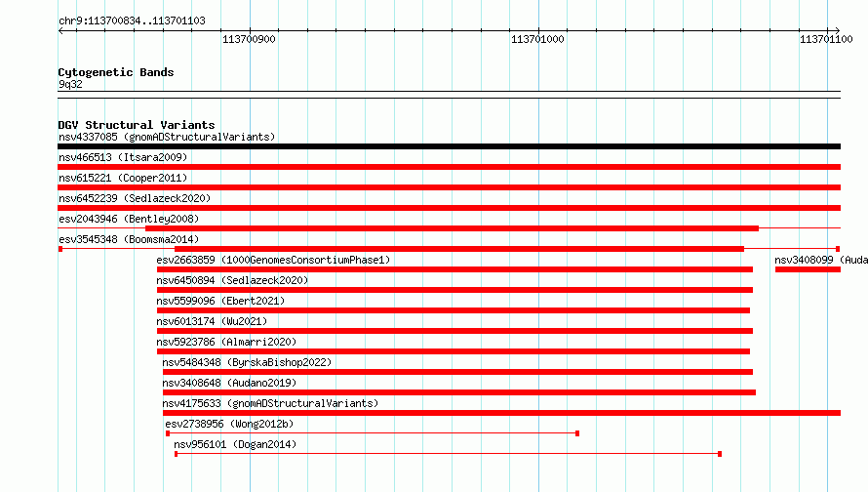The width and height of the screenshot is (868, 492).
Task: Click the short red nsv3408099 bar
Action: tap(808, 269)
